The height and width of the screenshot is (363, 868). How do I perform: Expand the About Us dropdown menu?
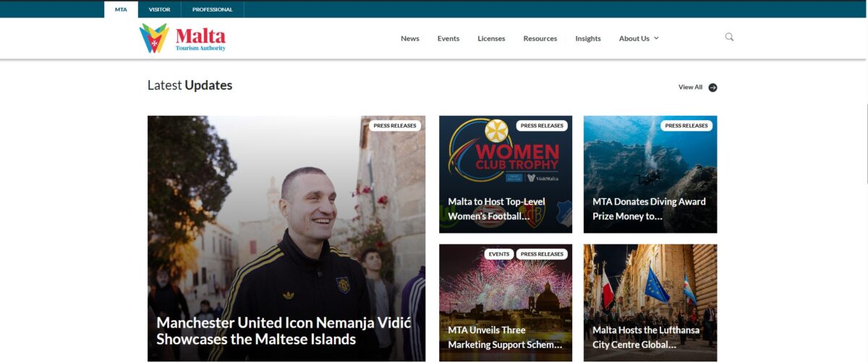(639, 38)
